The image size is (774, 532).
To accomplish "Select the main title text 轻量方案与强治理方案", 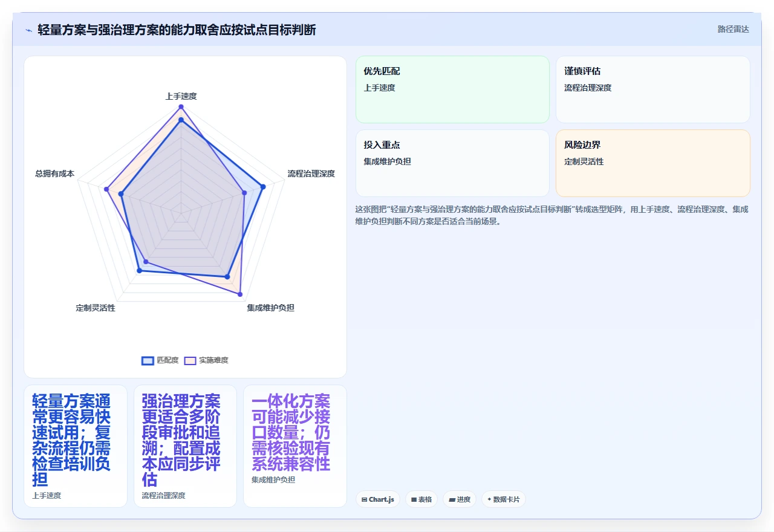I will (x=99, y=30).
